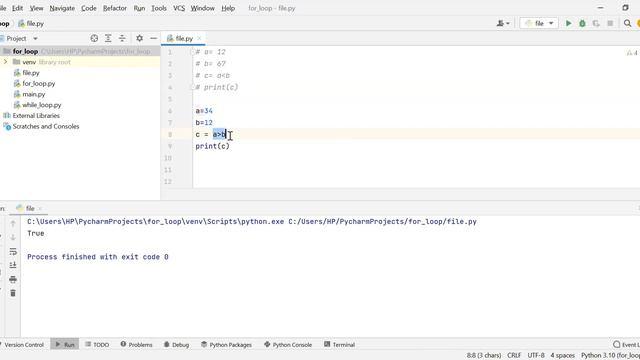
Task: Open main.py in the project tree
Action: 33,94
